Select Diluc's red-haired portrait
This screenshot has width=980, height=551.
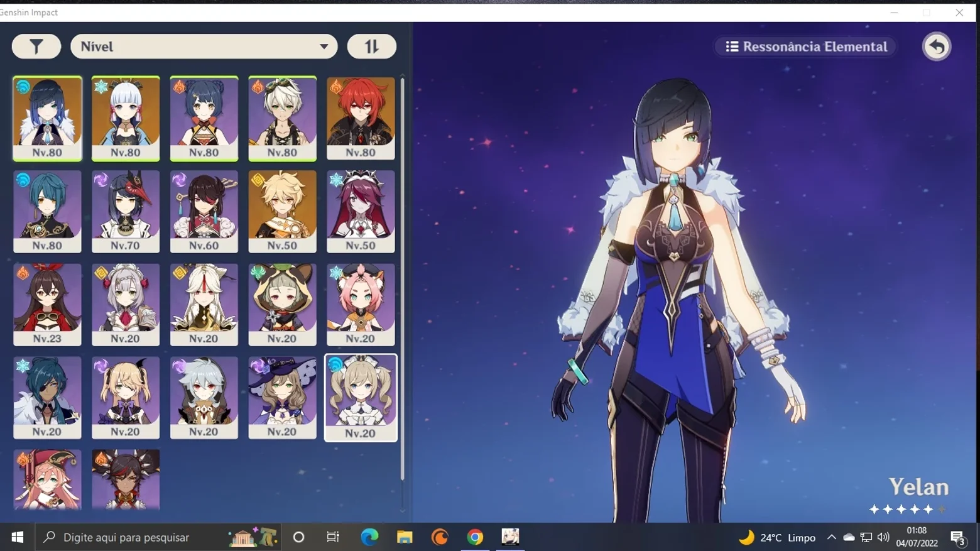(x=361, y=118)
